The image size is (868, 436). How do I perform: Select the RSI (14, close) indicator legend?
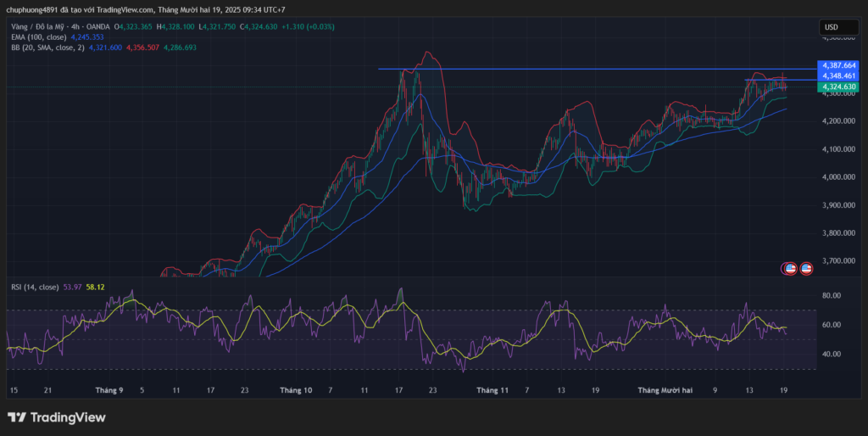pos(34,288)
